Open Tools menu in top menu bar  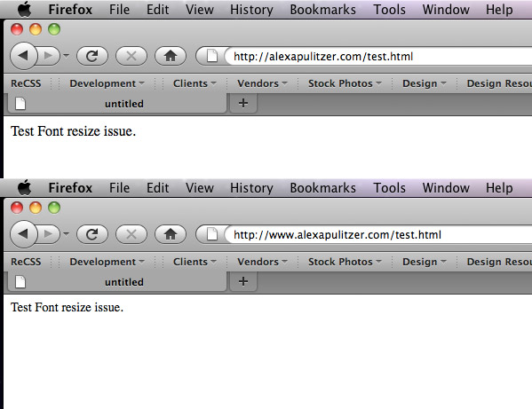point(389,10)
